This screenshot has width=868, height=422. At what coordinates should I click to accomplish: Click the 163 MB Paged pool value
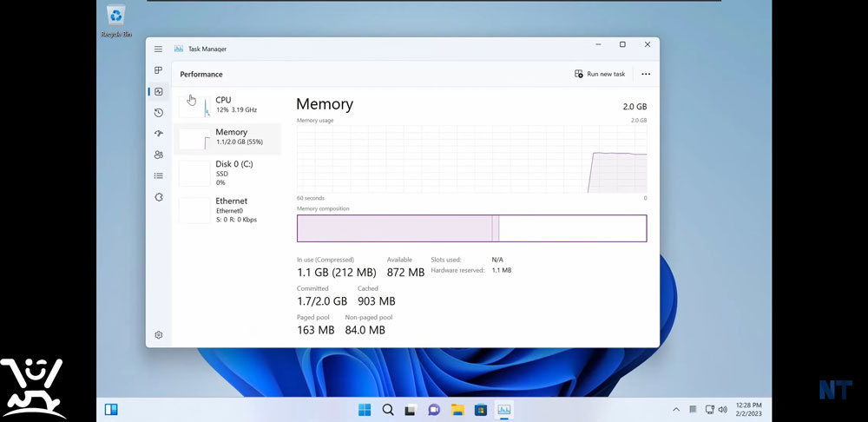316,330
